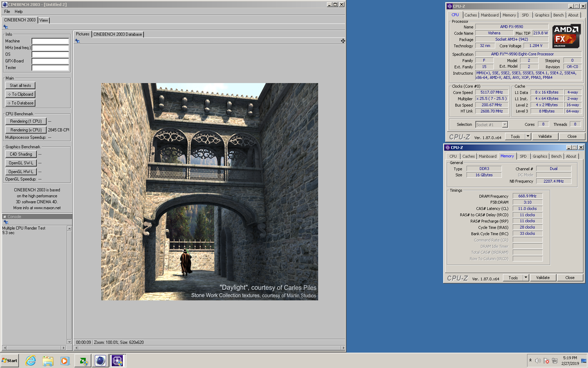The image size is (588, 368).
Task: Open the Start menu
Action: 9,361
